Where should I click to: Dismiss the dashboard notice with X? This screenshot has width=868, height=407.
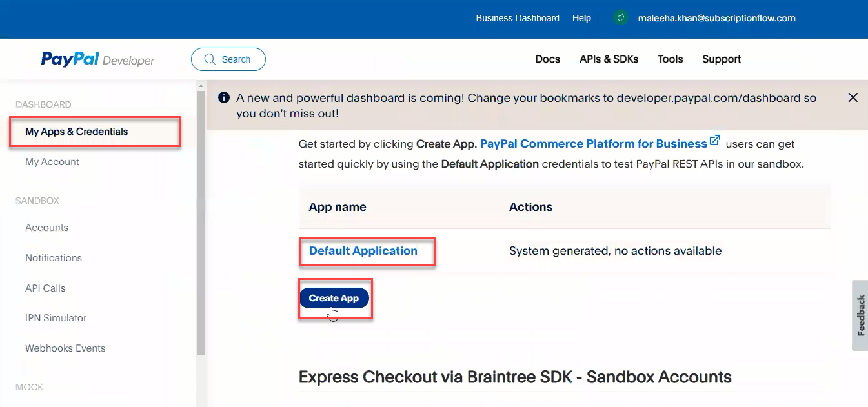(x=853, y=97)
